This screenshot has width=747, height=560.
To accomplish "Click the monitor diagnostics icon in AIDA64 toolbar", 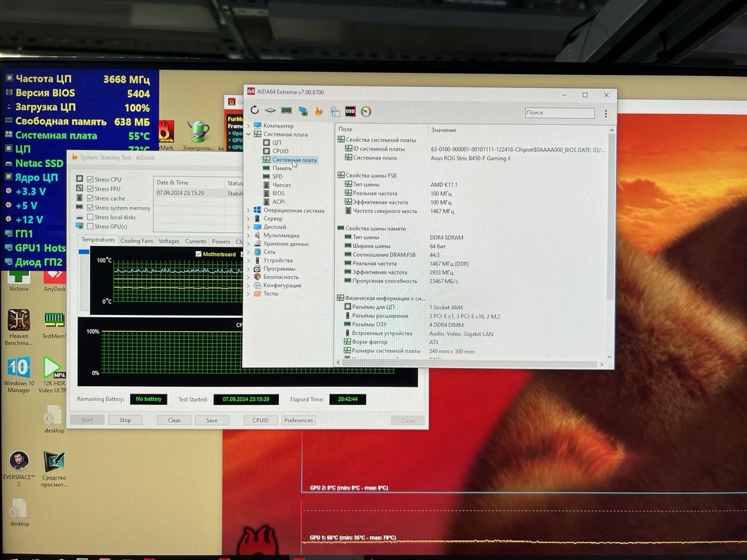I will click(x=303, y=111).
